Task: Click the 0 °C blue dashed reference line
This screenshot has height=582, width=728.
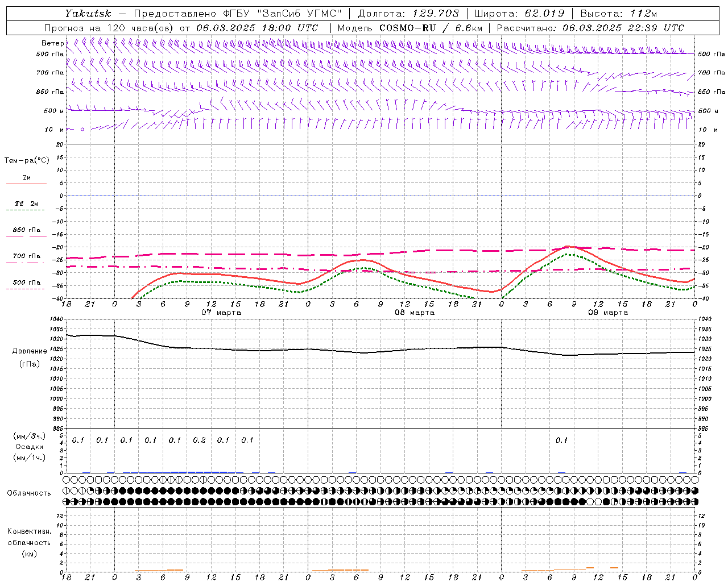Action: pos(381,196)
